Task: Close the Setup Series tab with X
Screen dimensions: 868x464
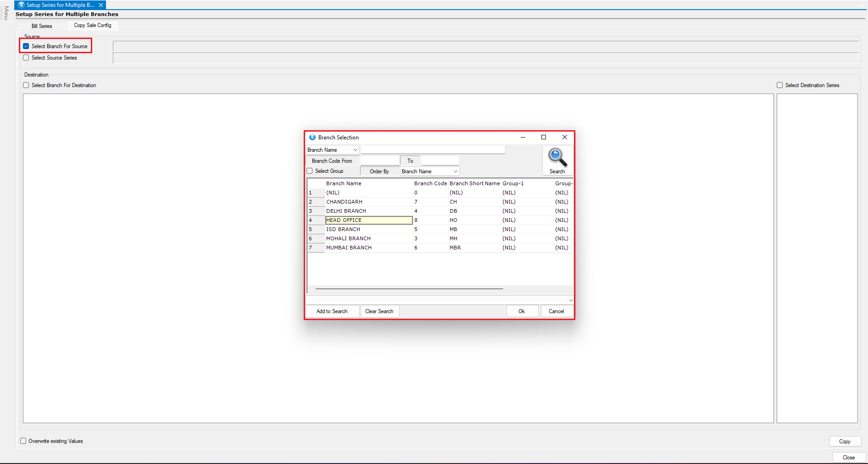Action: (x=101, y=5)
